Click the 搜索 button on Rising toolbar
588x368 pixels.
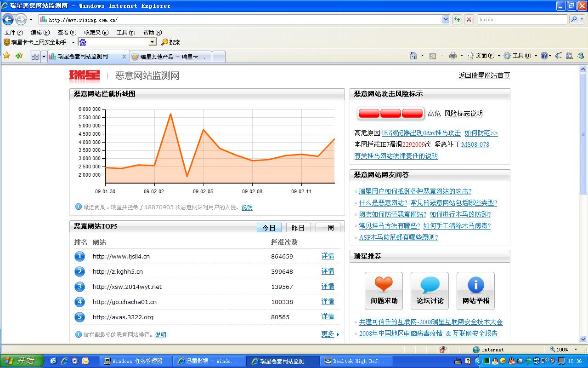point(170,42)
